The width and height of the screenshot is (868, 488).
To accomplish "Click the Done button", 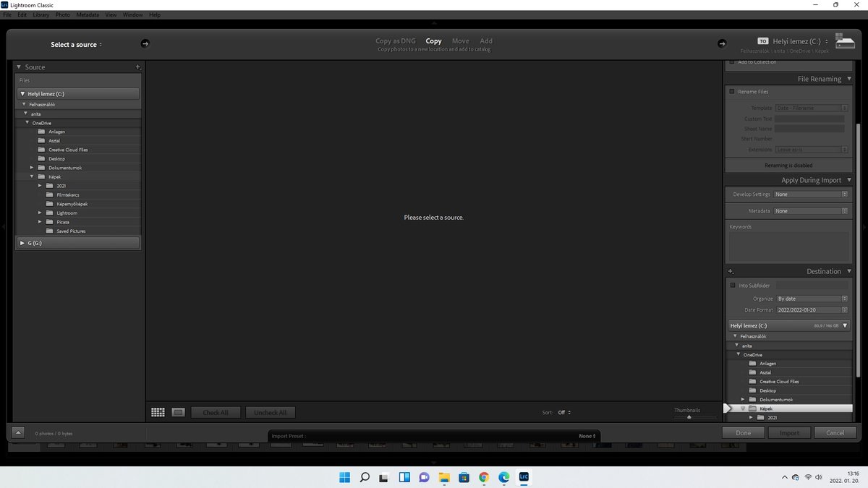I will (744, 433).
